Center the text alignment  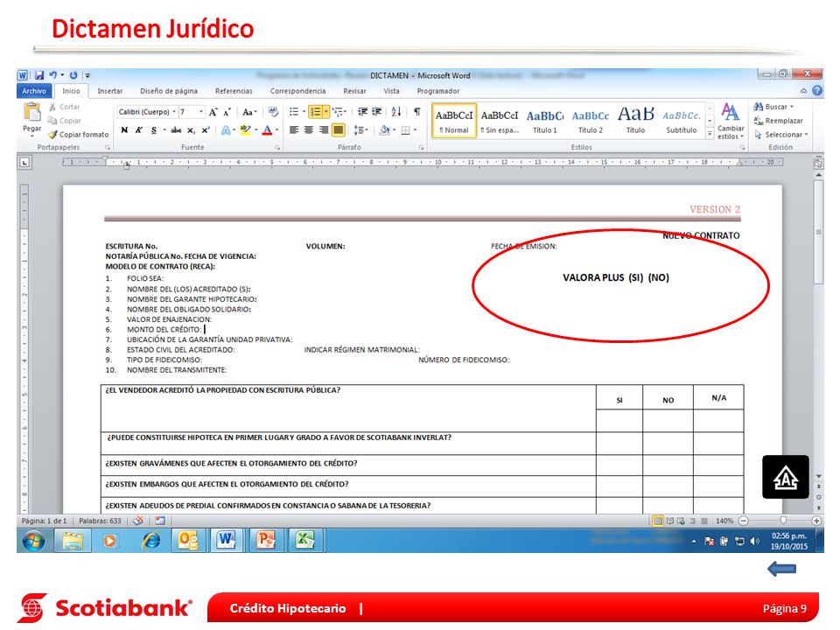click(309, 129)
